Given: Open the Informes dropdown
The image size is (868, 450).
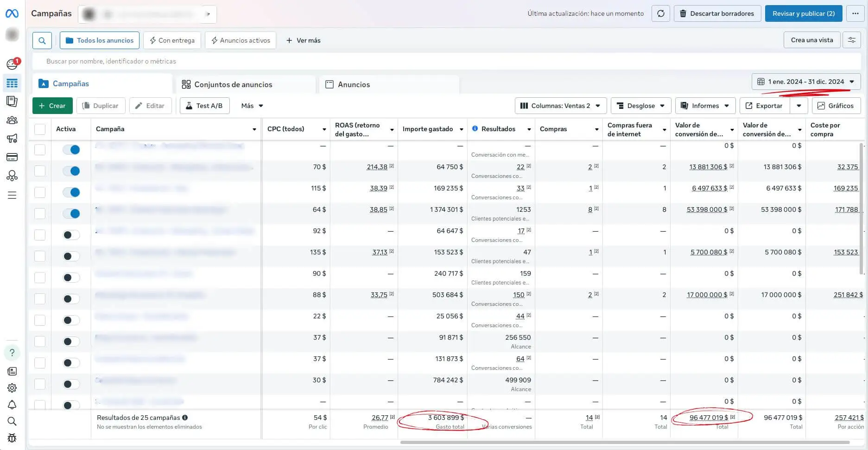Looking at the screenshot, I should 705,106.
